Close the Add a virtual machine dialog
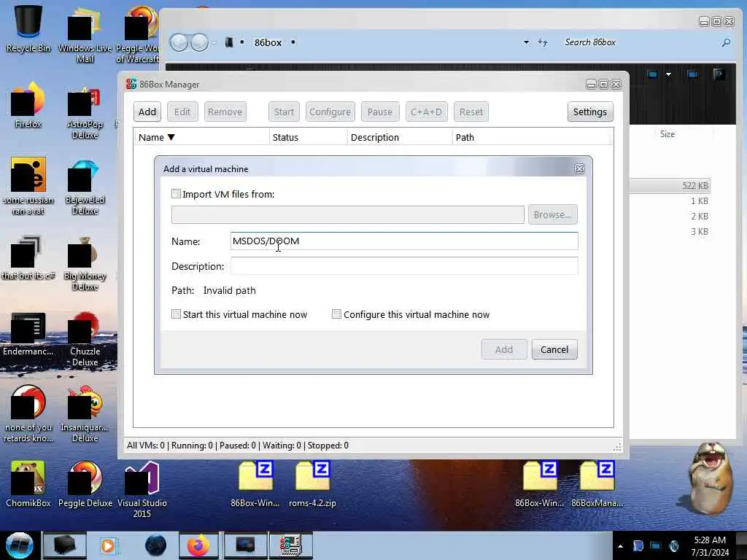Viewport: 747px width, 560px height. 578,169
